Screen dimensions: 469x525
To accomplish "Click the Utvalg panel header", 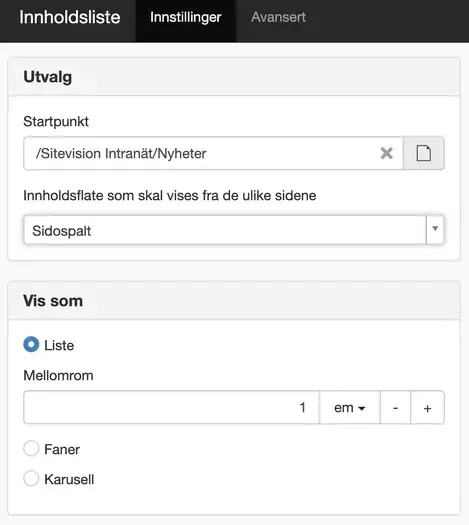I will point(234,77).
